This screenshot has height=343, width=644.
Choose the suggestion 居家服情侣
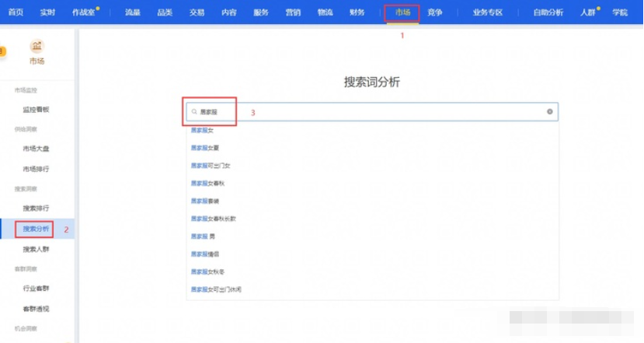click(x=205, y=254)
